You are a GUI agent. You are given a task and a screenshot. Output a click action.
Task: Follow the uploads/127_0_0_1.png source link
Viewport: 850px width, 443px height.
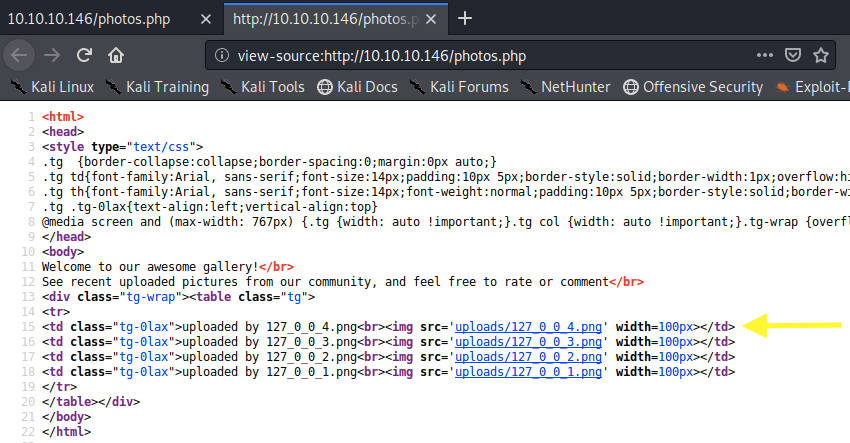click(x=529, y=371)
